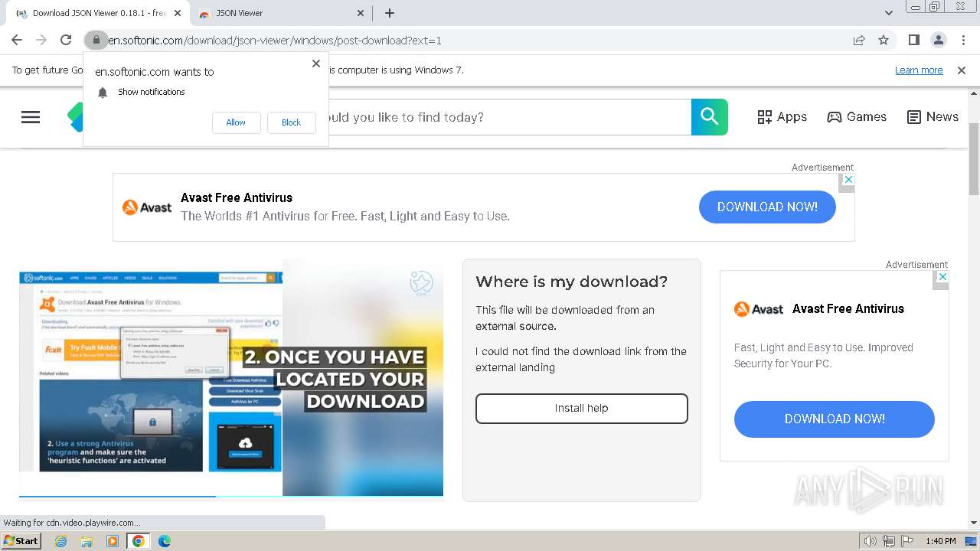
Task: Play the download instructions video
Action: (x=231, y=378)
